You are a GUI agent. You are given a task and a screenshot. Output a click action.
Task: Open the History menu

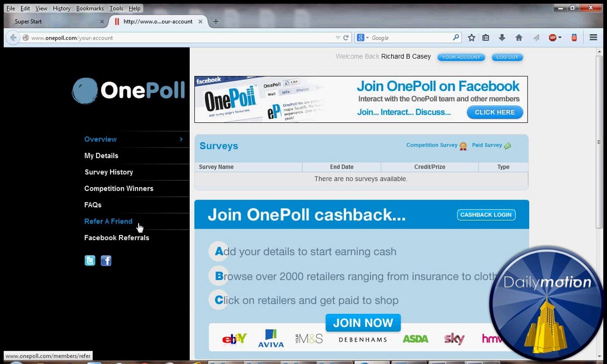coord(62,8)
